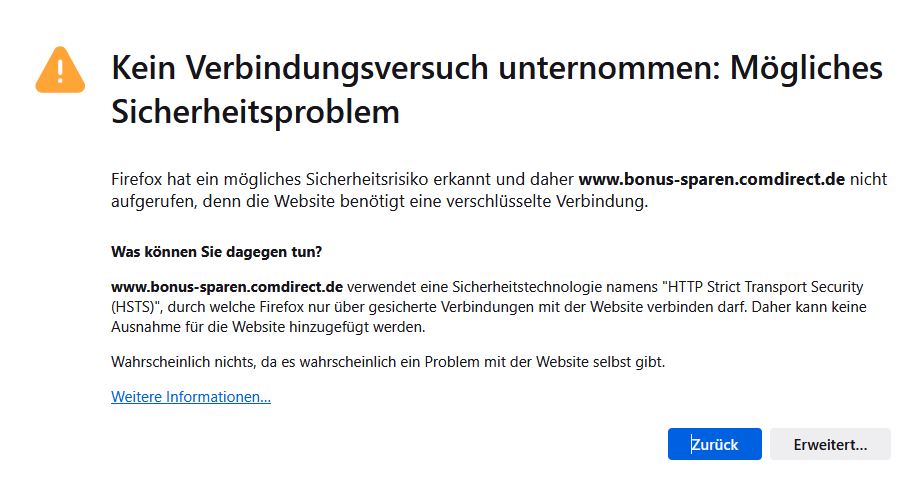
Task: Click the word "aufgerufen" in the first paragraph
Action: [148, 201]
